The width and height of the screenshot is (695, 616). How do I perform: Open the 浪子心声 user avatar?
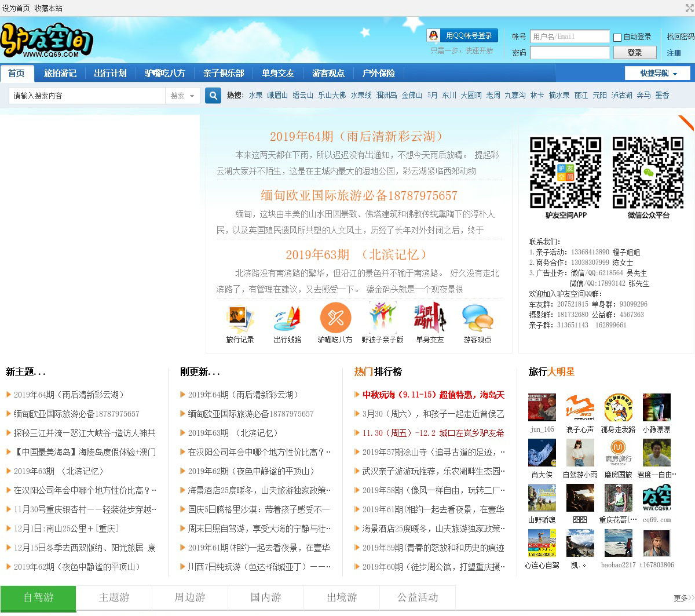(580, 407)
